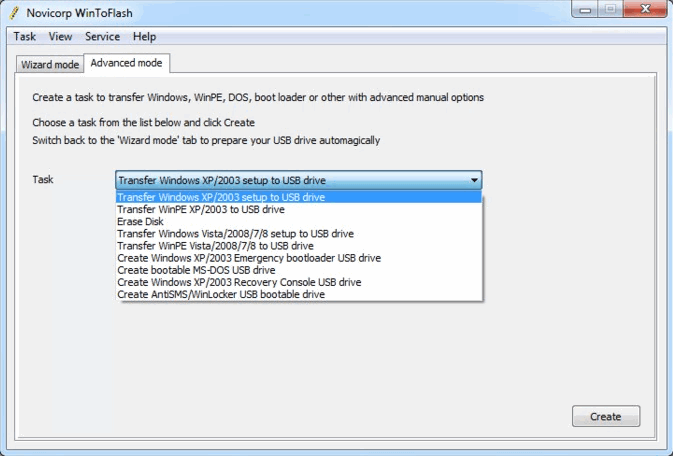Viewport: 673px width, 456px height.
Task: Pick Create bootable MS-DOS USB drive
Action: 195,270
